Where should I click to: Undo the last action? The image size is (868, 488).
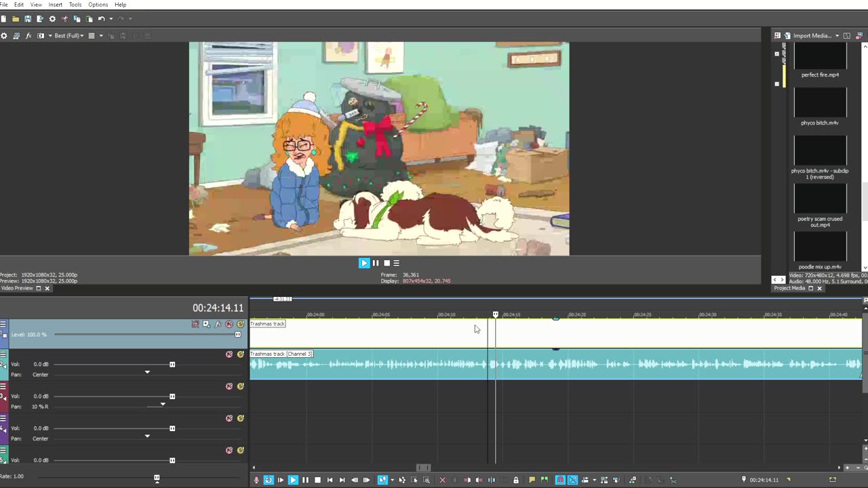[101, 19]
